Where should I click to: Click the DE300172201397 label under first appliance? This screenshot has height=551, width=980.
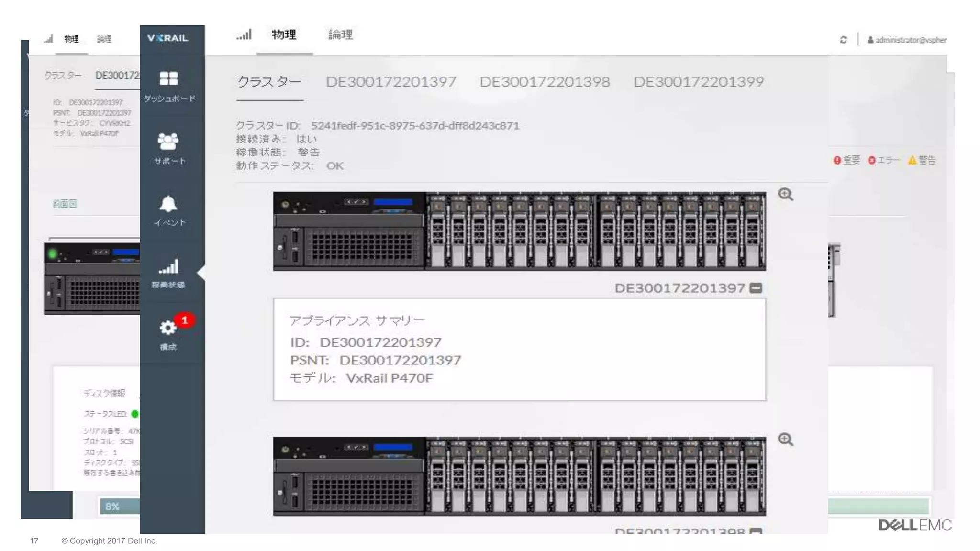[680, 288]
